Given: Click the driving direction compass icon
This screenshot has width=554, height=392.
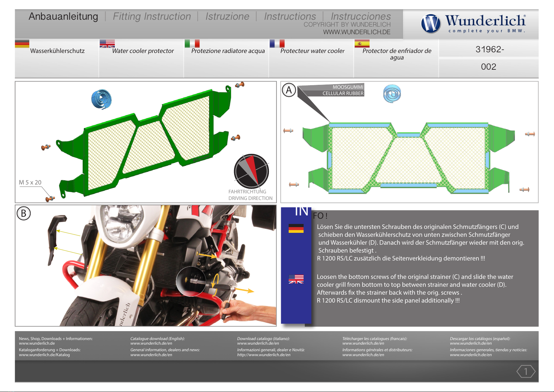Looking at the screenshot, I should [x=252, y=171].
